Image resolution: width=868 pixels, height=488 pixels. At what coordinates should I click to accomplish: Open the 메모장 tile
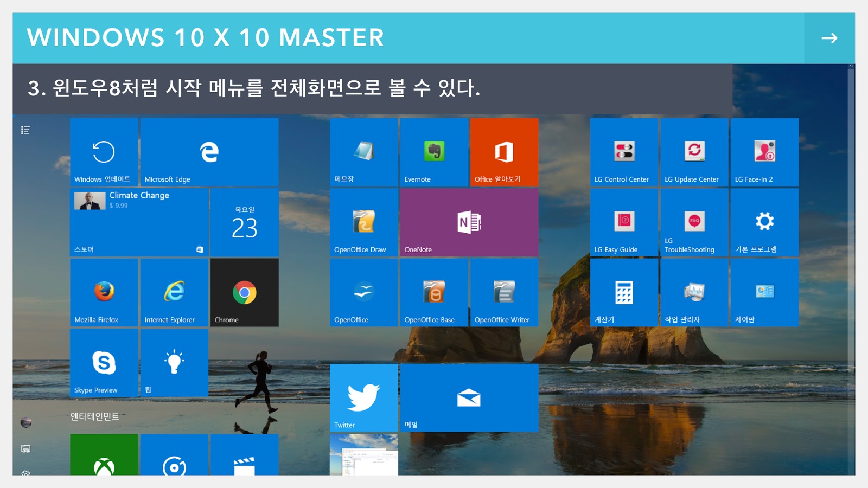[364, 152]
